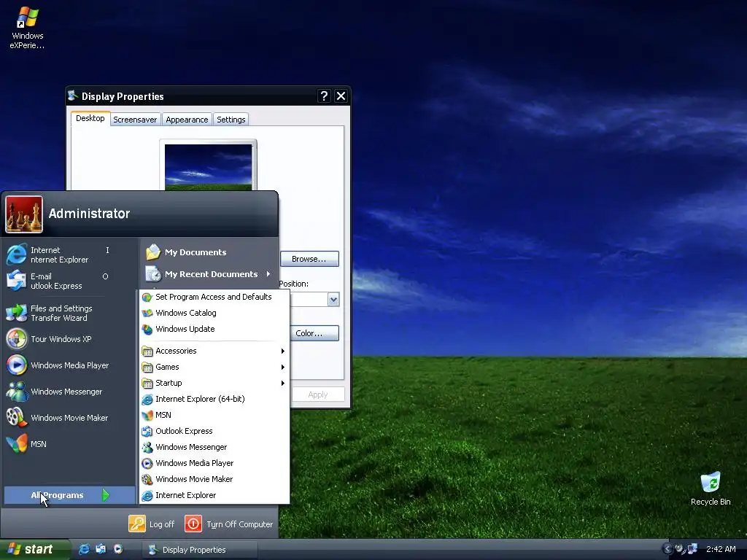Switch to the Desktop tab

click(x=90, y=118)
